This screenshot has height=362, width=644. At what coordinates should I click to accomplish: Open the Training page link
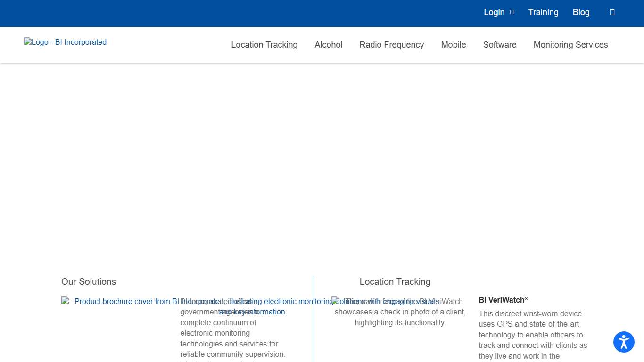543,13
